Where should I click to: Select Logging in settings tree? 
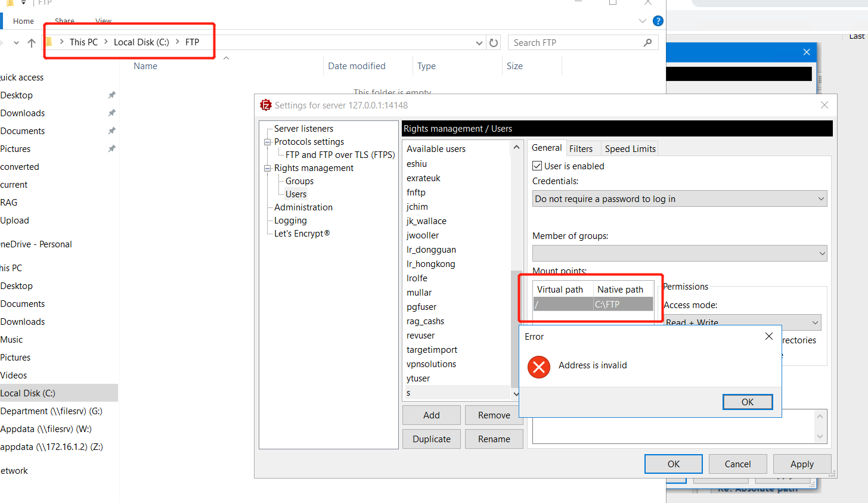coord(290,221)
